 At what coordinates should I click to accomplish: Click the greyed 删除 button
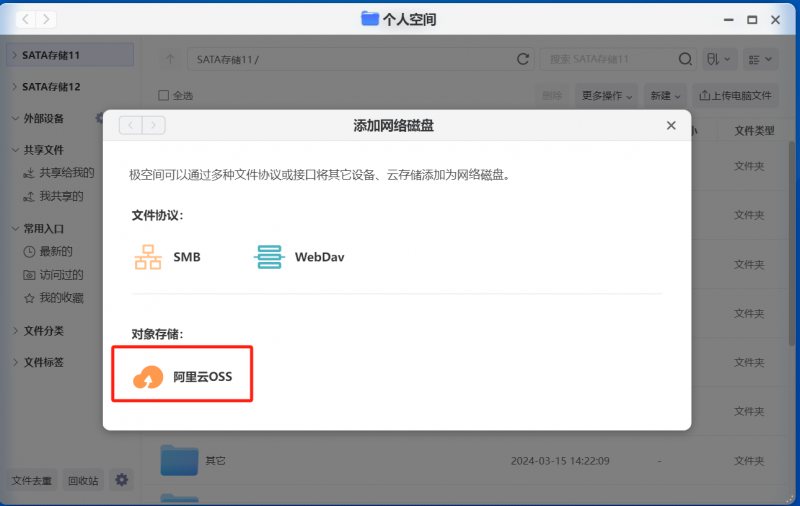(x=552, y=95)
